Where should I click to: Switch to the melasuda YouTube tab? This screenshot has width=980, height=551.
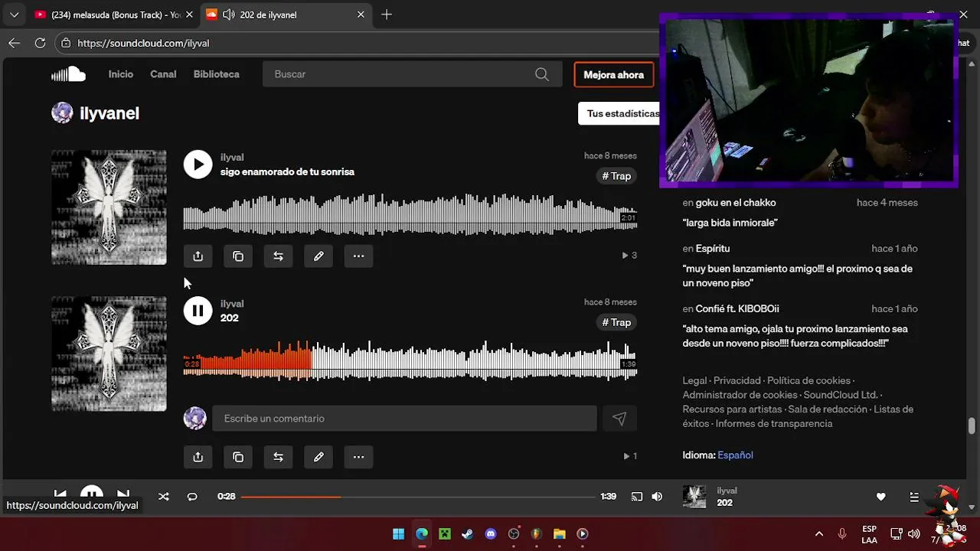(x=113, y=15)
